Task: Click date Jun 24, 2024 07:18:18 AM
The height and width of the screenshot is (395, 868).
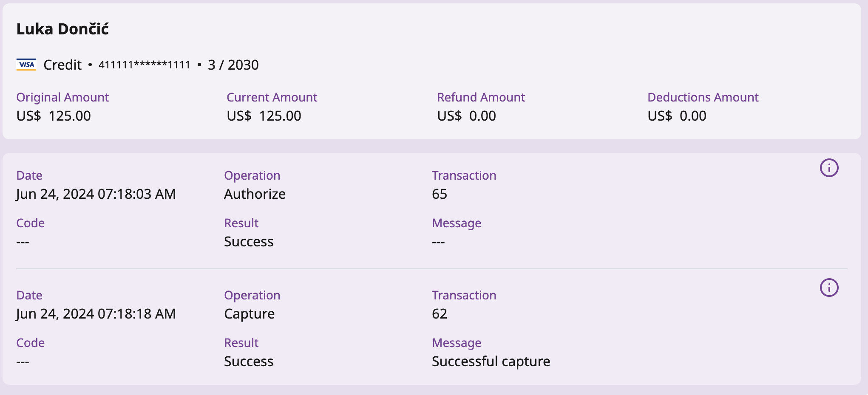Action: click(x=96, y=314)
